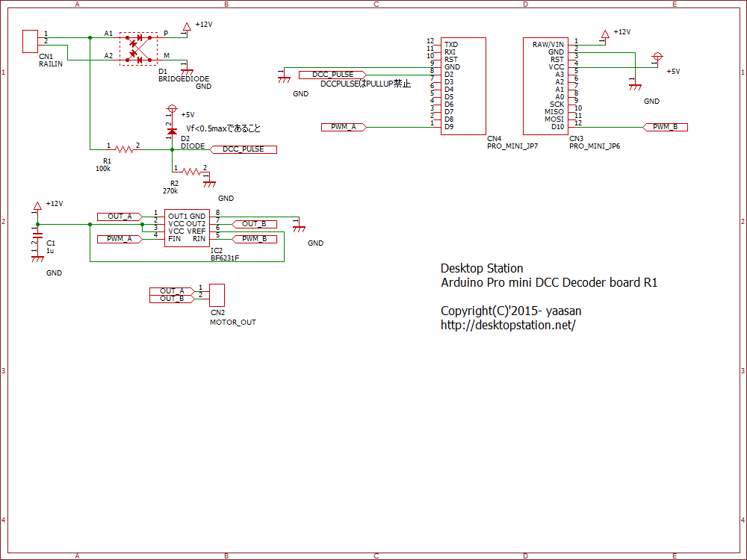Select the CN3 PRO_MINI_JP6 component
This screenshot has height=560, width=747.
545,86
